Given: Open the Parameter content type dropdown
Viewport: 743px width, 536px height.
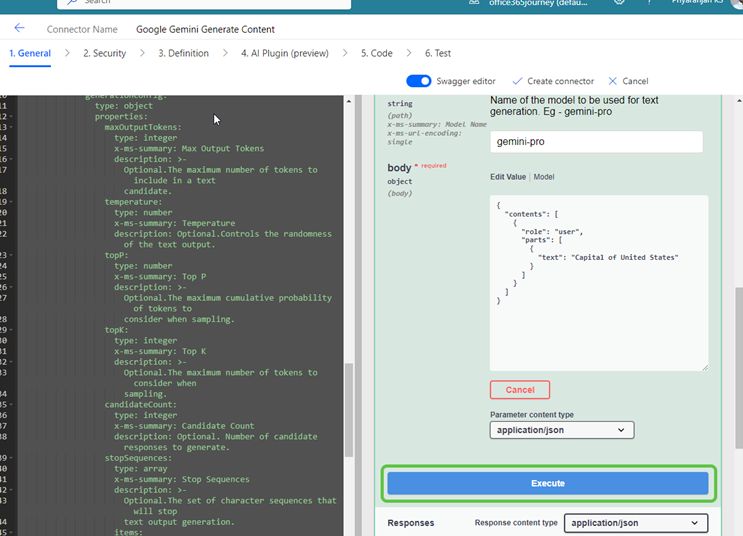Looking at the screenshot, I should pos(562,430).
